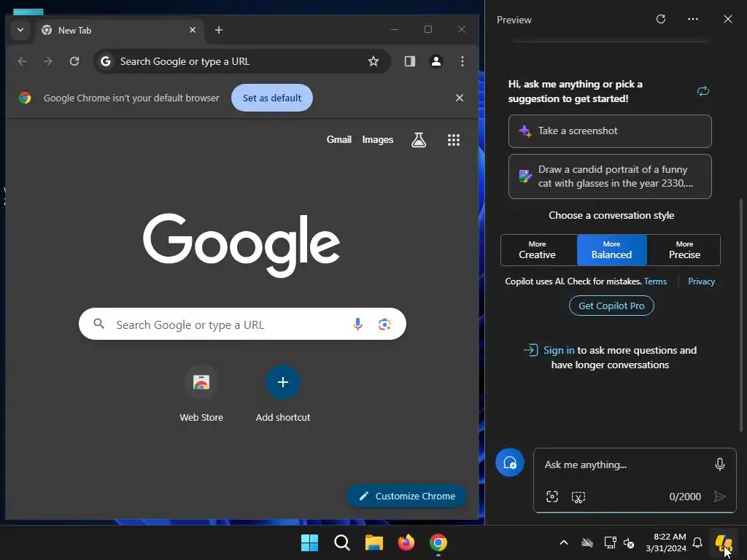This screenshot has width=747, height=560.
Task: Open Gmail link
Action: [x=338, y=139]
